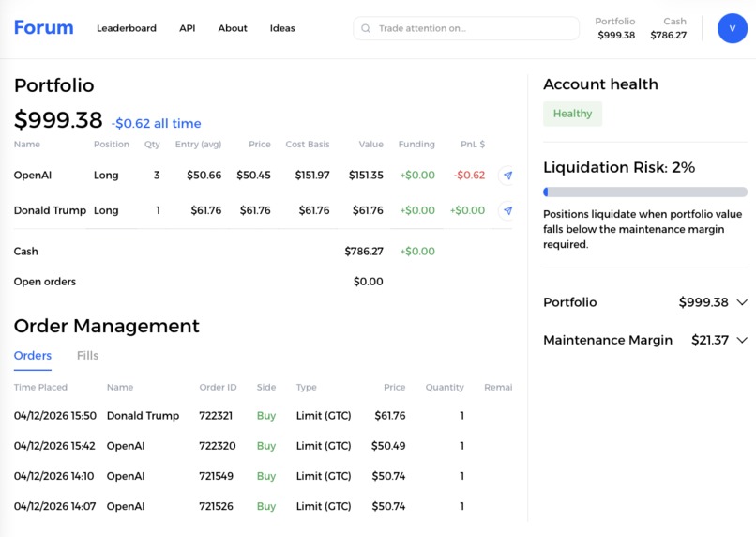This screenshot has height=537, width=756.
Task: Select order ID 722321
Action: tap(216, 415)
